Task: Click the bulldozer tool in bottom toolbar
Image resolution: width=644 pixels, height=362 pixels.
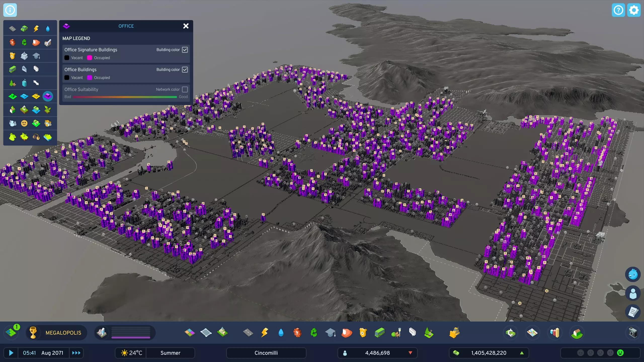Action: pyautogui.click(x=454, y=333)
